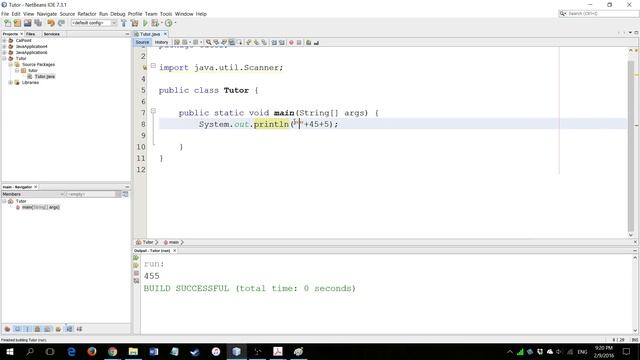Select Tutor.java in the project tree
Viewport: 640px width, 360px height.
coord(44,76)
